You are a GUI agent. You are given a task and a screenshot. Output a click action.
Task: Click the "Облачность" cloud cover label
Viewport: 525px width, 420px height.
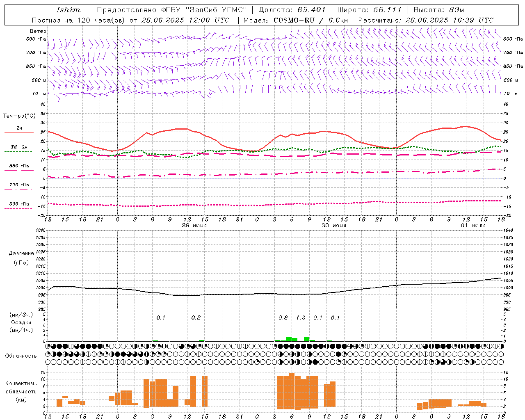click(x=21, y=356)
